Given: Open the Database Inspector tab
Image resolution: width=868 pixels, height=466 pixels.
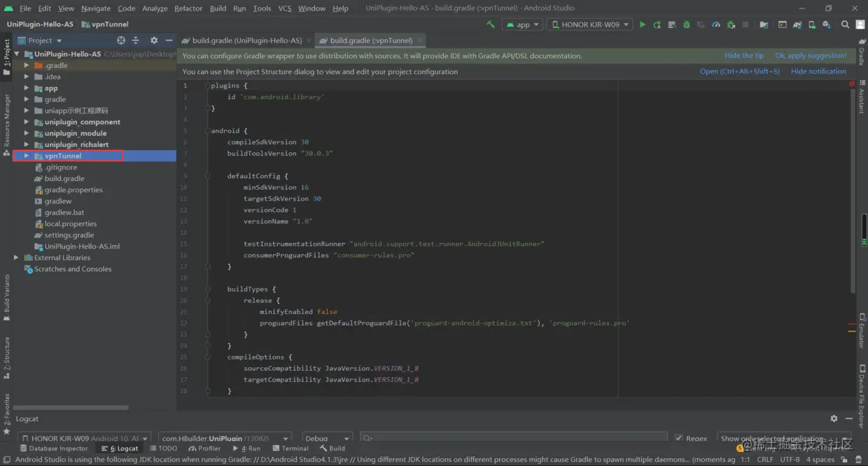Looking at the screenshot, I should (x=54, y=448).
